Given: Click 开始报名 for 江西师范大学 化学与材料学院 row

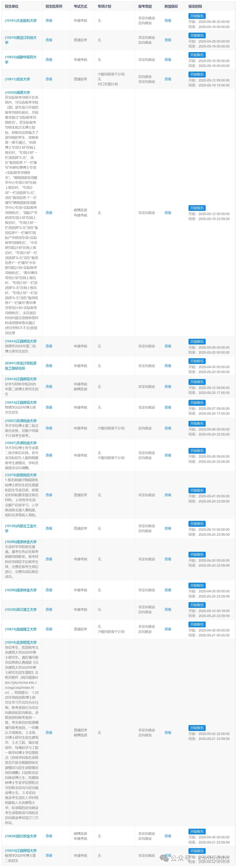Looking at the screenshot, I should pyautogui.click(x=197, y=382).
